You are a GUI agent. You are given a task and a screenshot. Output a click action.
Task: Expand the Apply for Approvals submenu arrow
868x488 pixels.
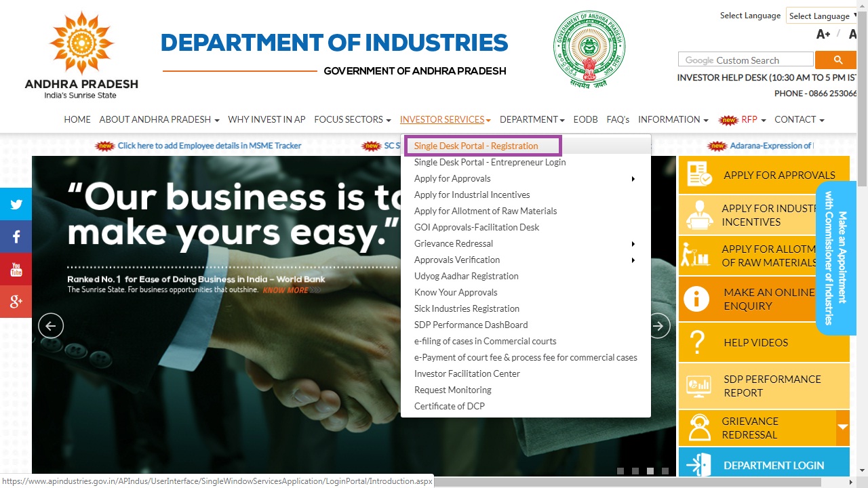coord(633,178)
